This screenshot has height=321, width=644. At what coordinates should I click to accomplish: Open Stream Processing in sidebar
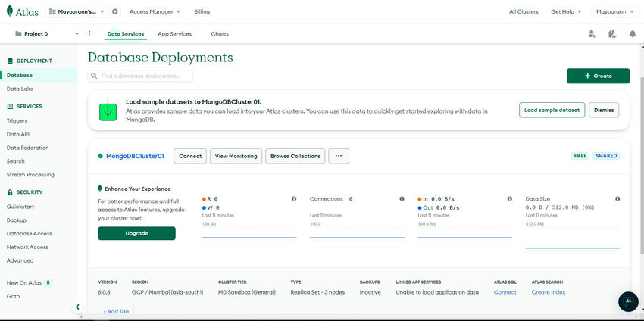pyautogui.click(x=30, y=175)
